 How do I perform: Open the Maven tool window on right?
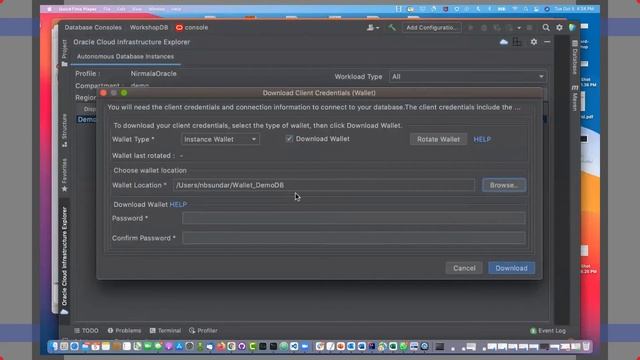click(x=575, y=98)
